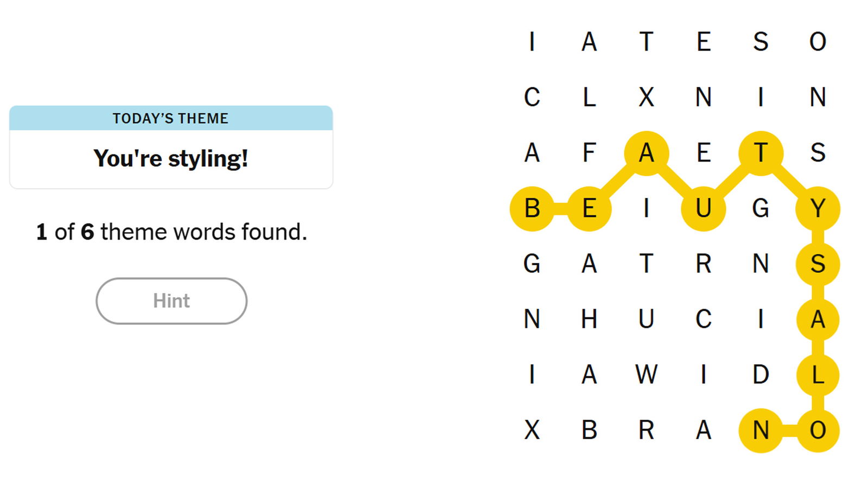Select the letter X in the bottom-left corner
The width and height of the screenshot is (868, 488).
click(533, 430)
